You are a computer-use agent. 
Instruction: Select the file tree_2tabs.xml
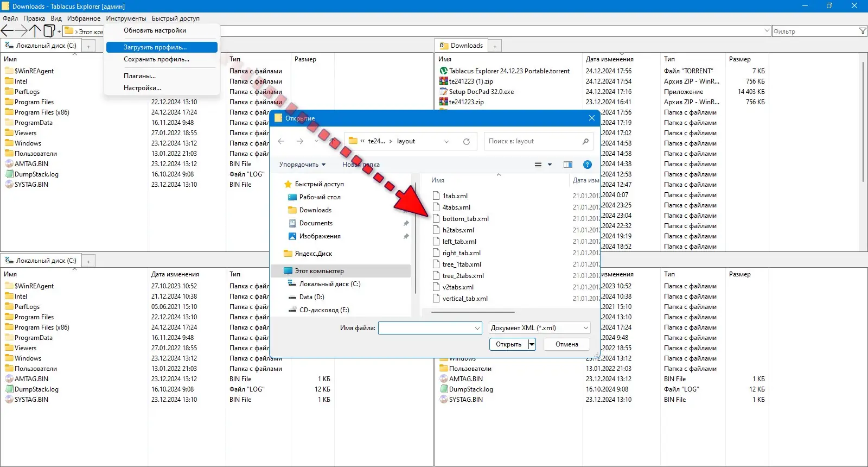click(463, 276)
